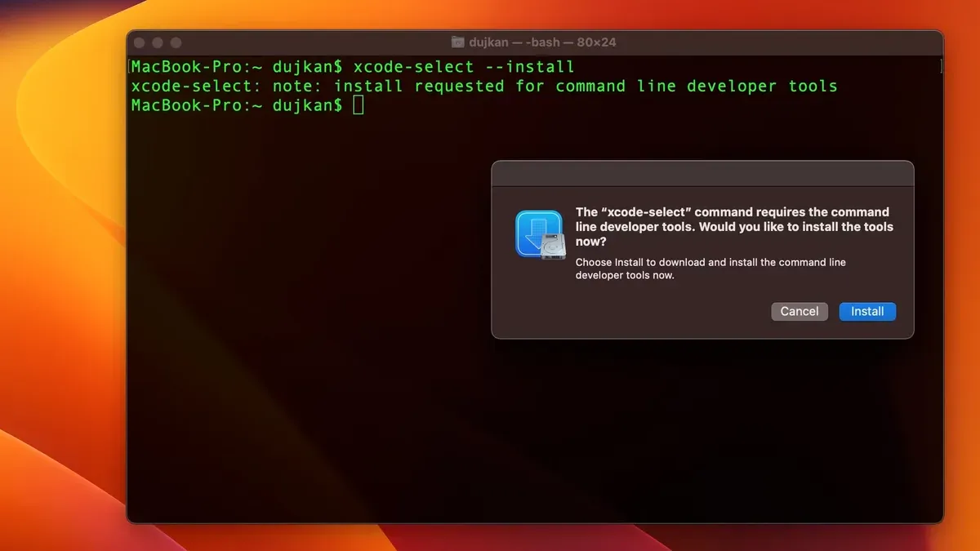Click the Terminal window close button

[140, 42]
